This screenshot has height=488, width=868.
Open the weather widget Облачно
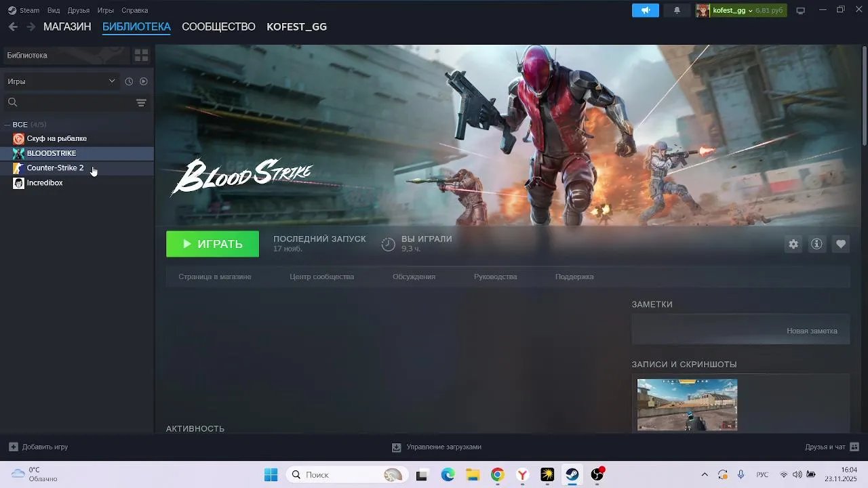tap(34, 474)
